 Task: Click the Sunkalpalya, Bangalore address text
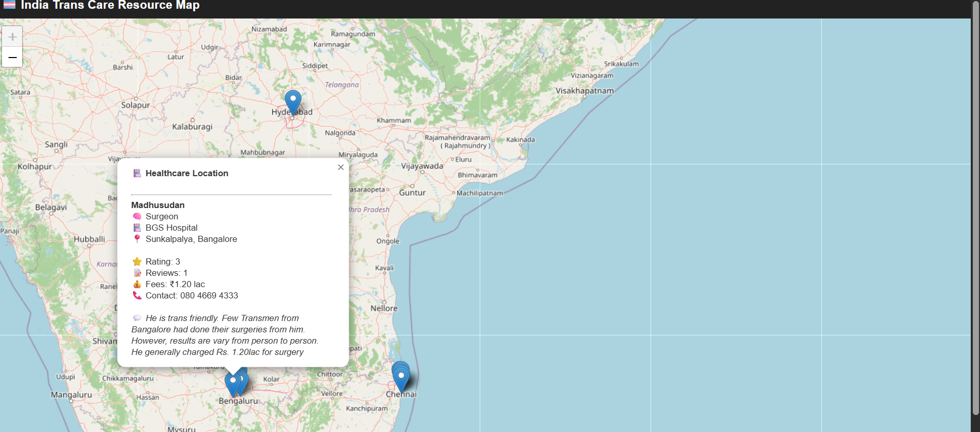click(x=191, y=239)
